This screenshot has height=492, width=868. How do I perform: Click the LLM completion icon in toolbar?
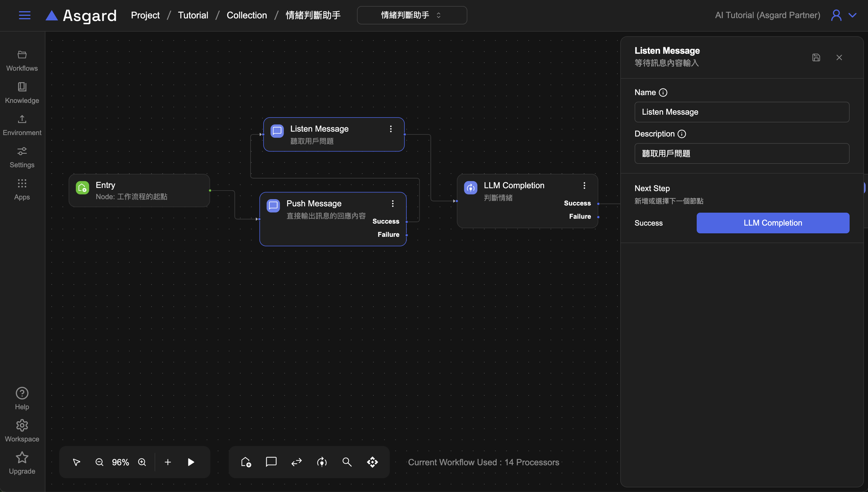[x=322, y=462]
